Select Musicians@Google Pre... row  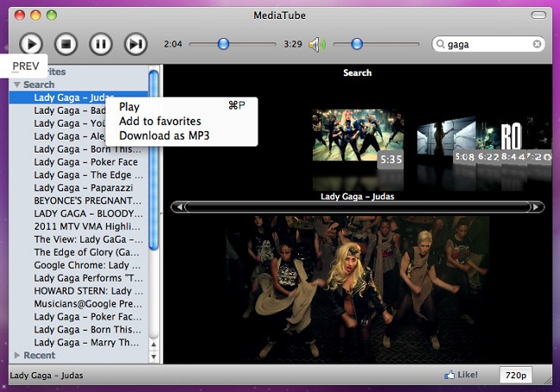78,303
